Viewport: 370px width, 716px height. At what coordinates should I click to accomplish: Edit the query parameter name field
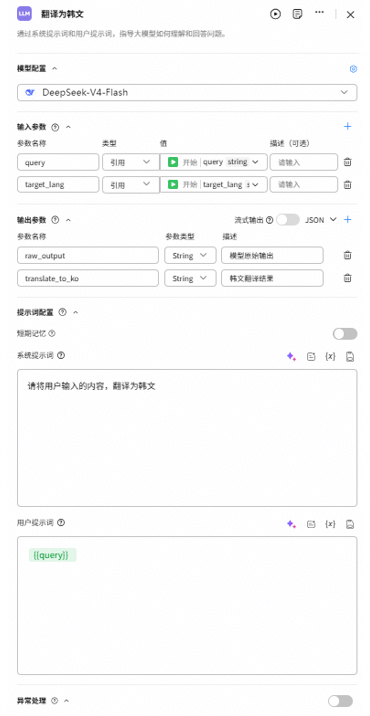click(58, 162)
